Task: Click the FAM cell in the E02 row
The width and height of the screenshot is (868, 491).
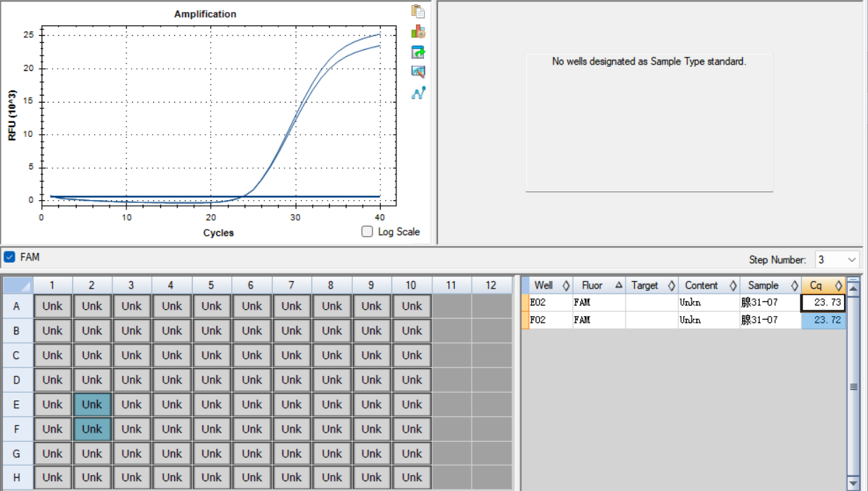Action: [x=599, y=303]
